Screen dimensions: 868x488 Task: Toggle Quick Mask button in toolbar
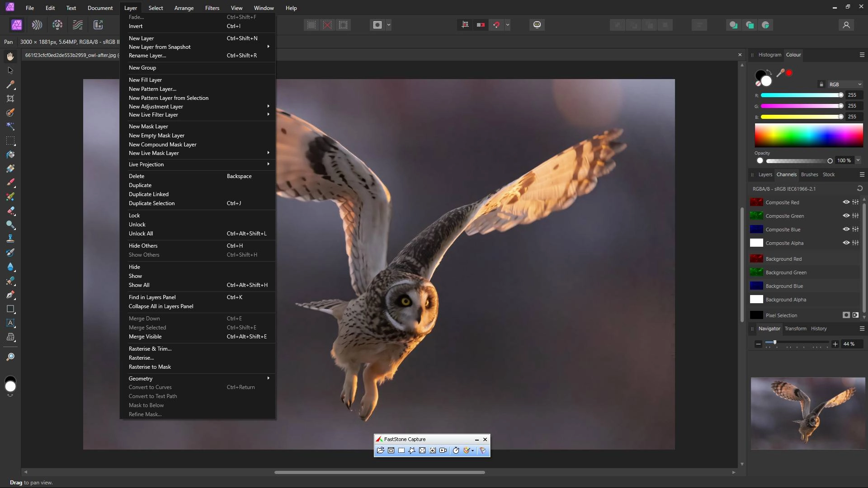377,25
